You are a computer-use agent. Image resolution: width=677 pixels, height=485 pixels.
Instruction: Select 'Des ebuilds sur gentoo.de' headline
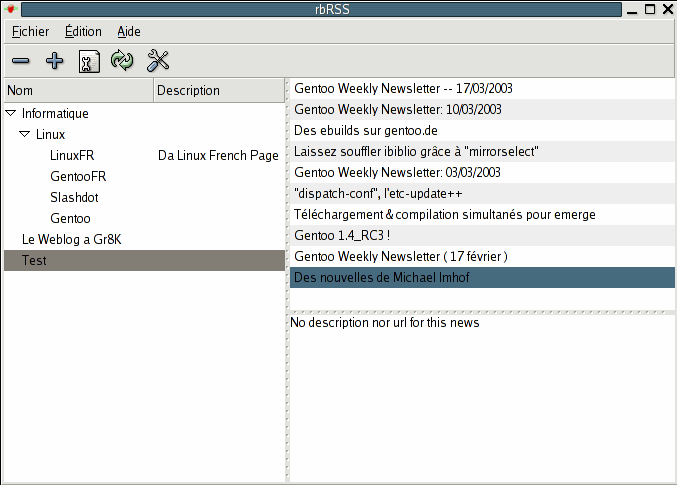366,130
